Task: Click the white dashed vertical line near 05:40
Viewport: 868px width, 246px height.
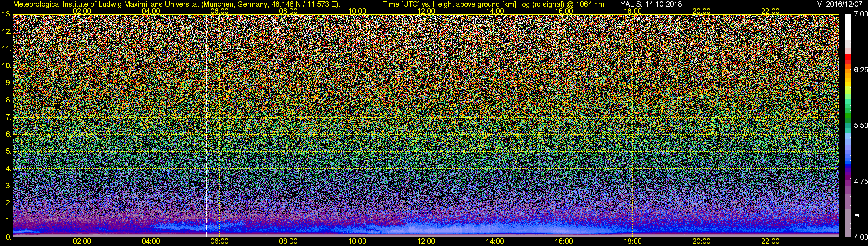Action: (x=207, y=125)
